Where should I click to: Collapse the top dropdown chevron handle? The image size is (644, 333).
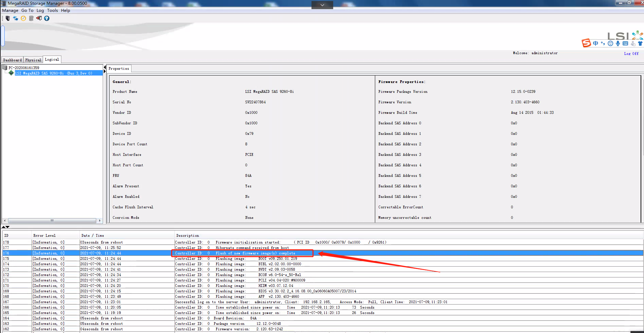[x=322, y=5]
